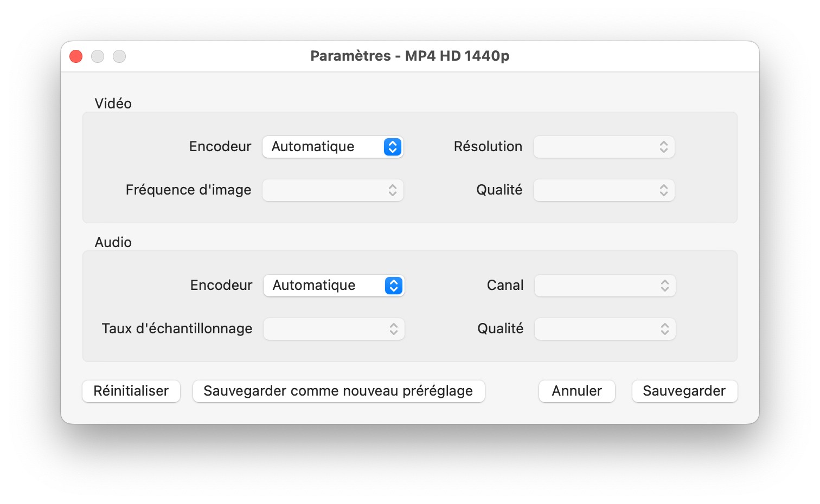Open the audio Qualité dropdown
Image resolution: width=820 pixels, height=504 pixels.
pos(605,329)
